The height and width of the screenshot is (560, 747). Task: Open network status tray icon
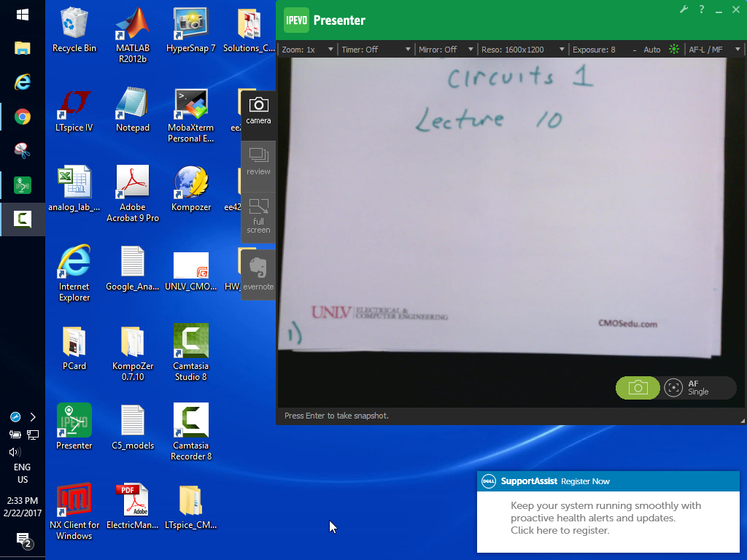(33, 435)
